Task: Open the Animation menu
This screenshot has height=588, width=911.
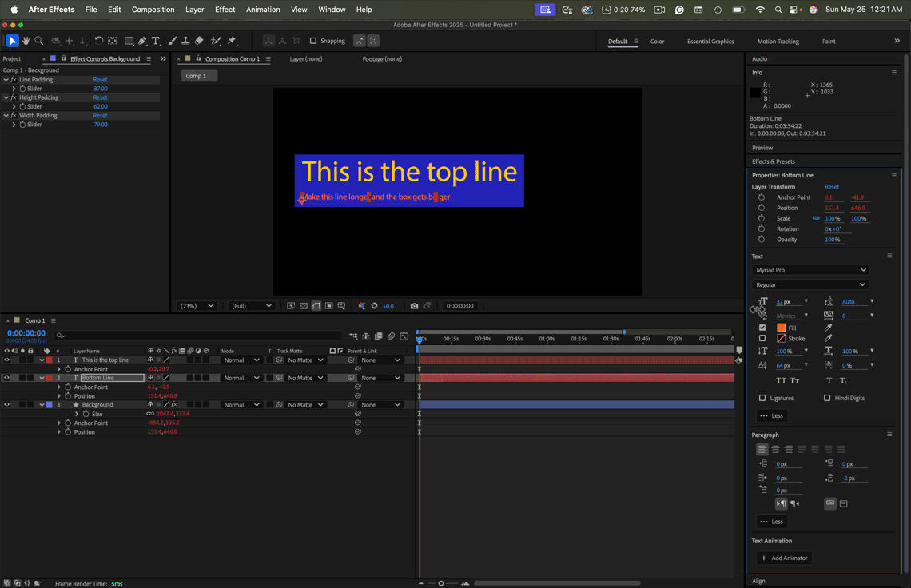Action: pos(263,10)
